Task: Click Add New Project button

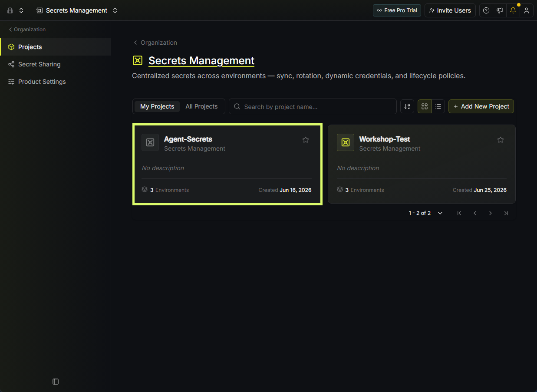Action: coord(481,106)
